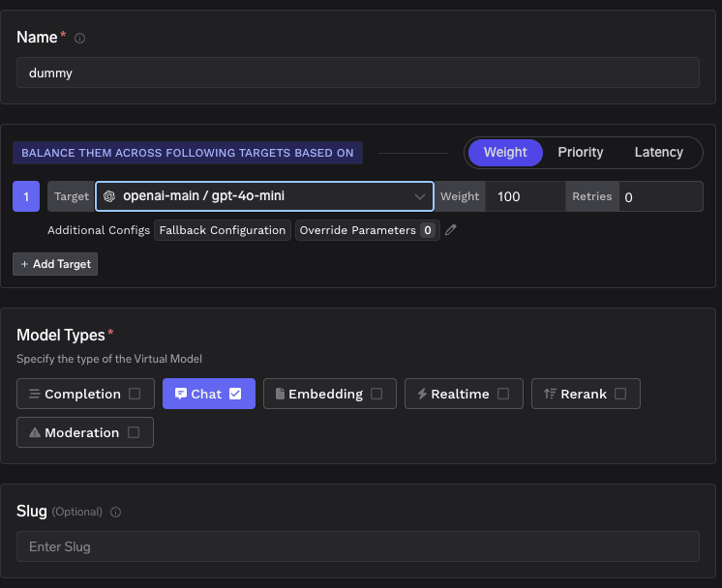Enable the Completion model type checkbox

135,394
